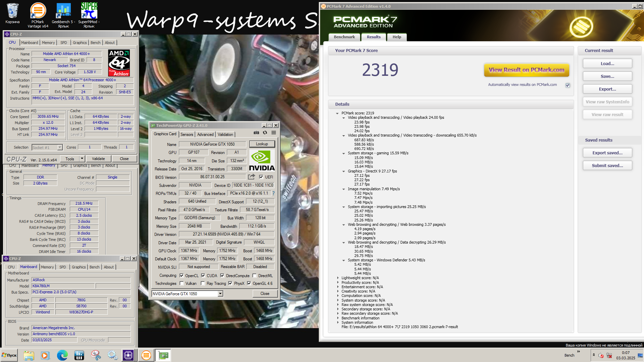Click the taskbar clock showing 0:07
Image resolution: width=644 pixels, height=362 pixels.
point(626,355)
